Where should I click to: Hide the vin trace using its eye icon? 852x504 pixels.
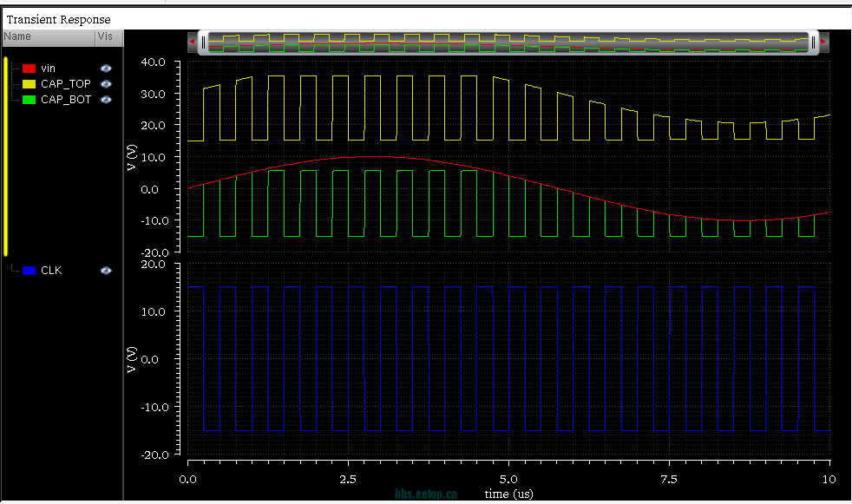[106, 68]
